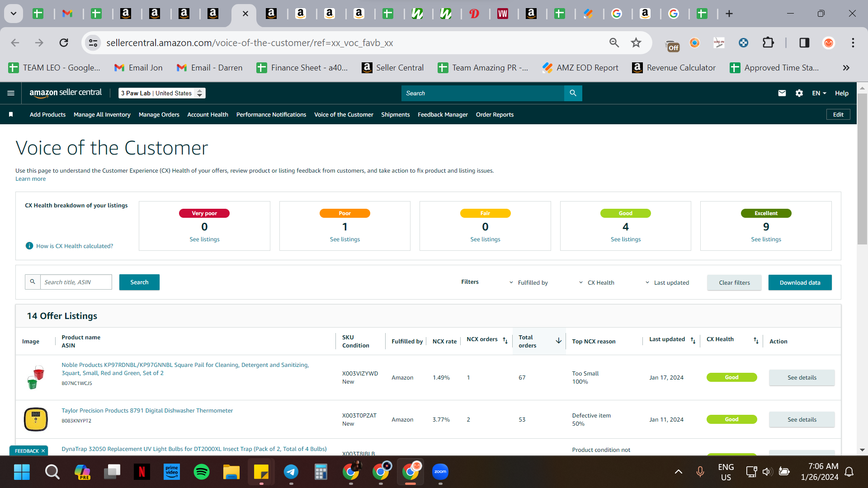Click the info icon beside CX Health calculated
The image size is (868, 488).
(x=29, y=246)
